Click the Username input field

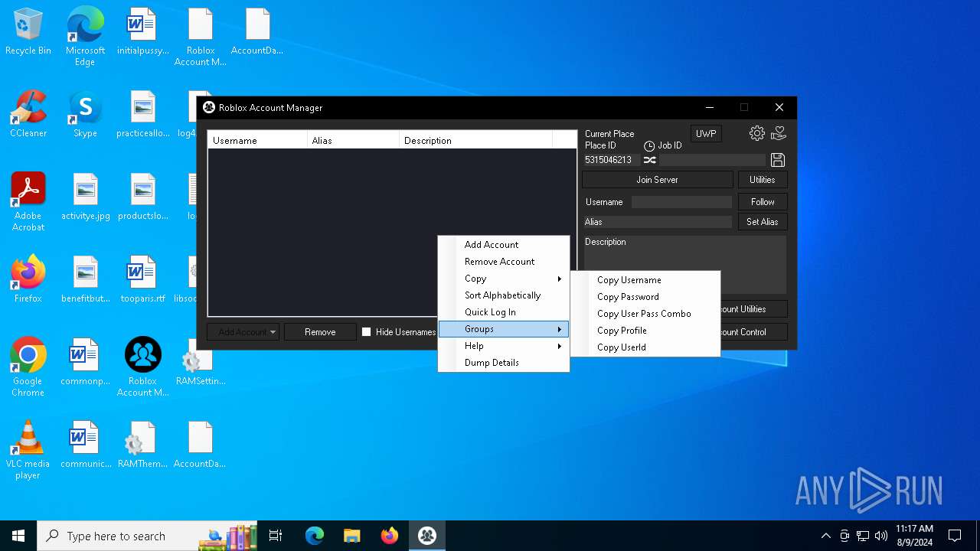(x=681, y=202)
